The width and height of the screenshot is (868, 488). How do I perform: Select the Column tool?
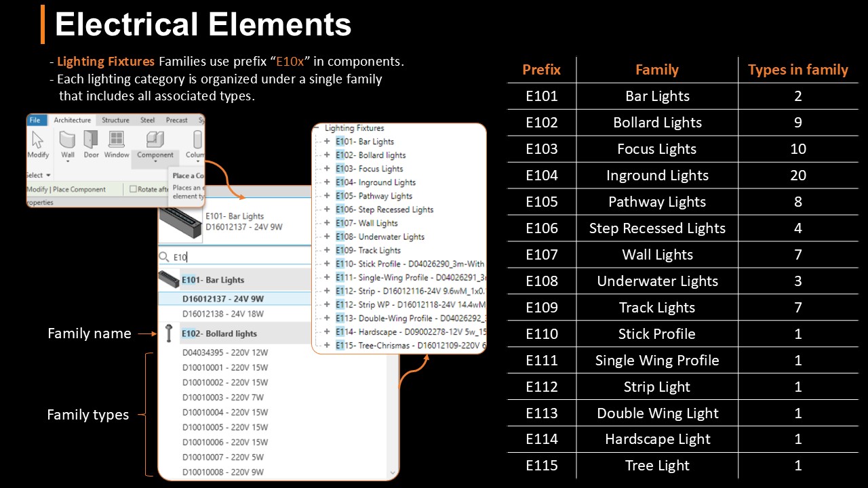point(197,138)
